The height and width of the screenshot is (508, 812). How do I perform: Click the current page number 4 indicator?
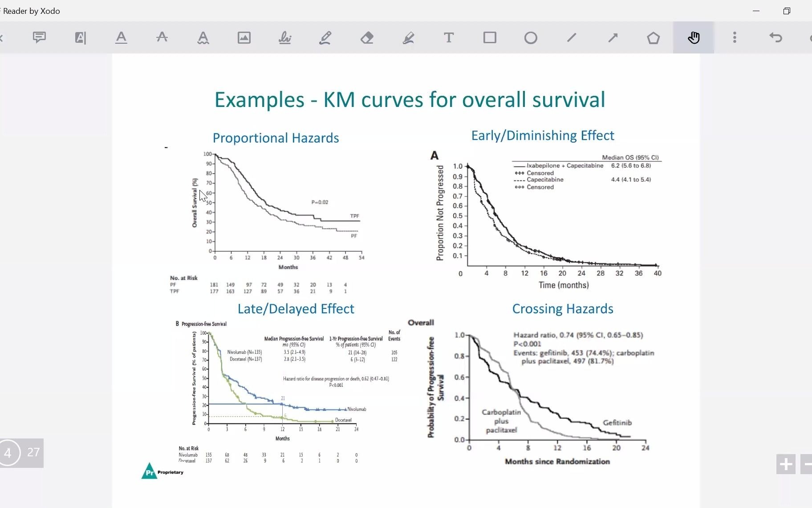coord(8,453)
